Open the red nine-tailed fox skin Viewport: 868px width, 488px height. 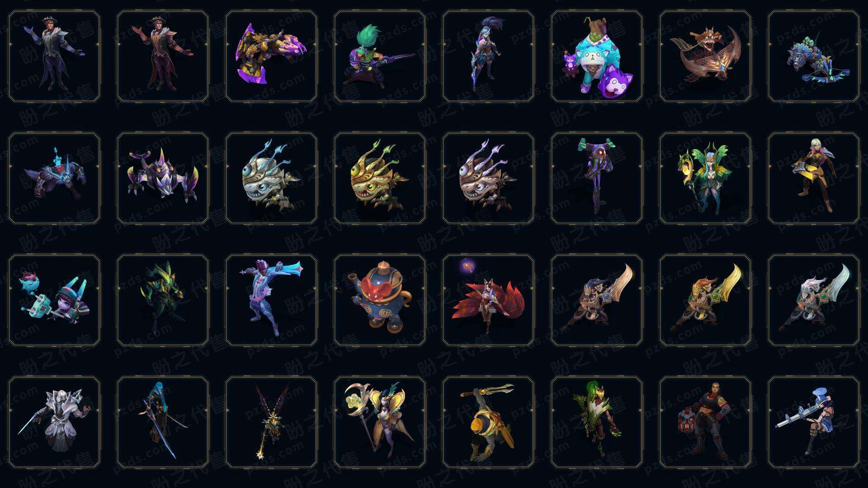pos(488,300)
